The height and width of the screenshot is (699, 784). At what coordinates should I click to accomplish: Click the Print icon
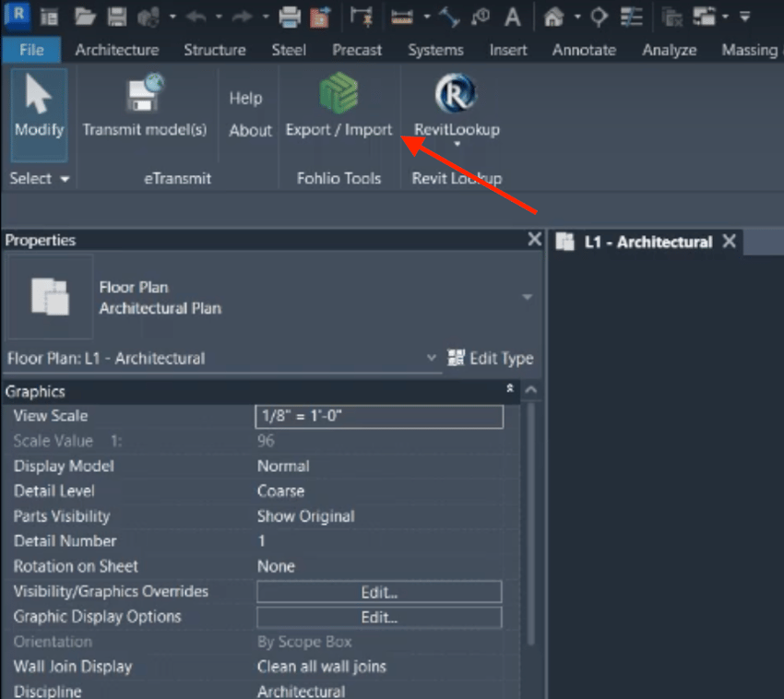tap(287, 17)
